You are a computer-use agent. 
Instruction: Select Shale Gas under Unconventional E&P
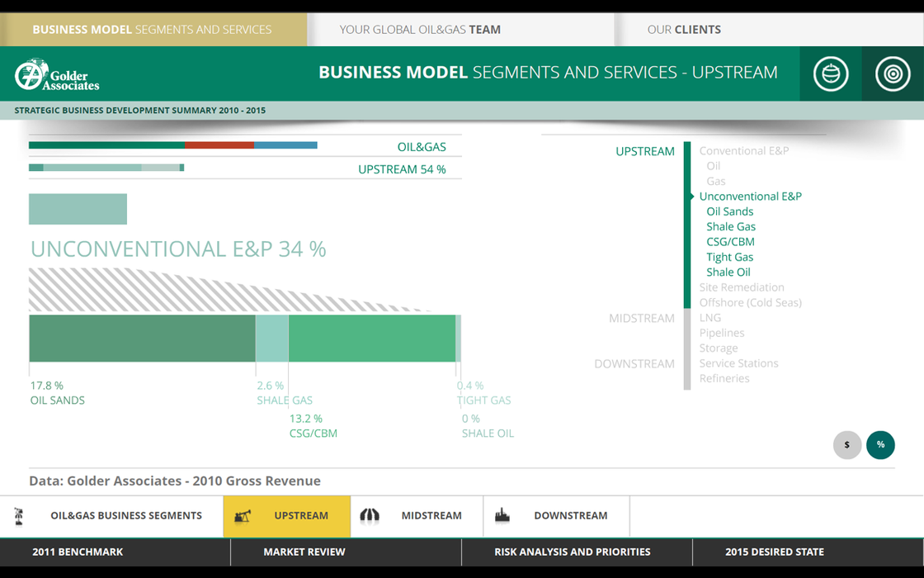point(730,227)
